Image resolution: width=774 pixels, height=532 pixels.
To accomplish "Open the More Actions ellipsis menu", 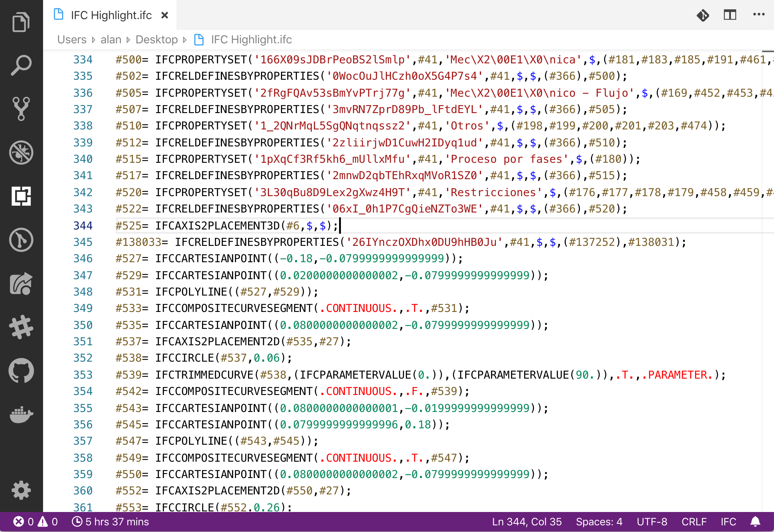I will pyautogui.click(x=759, y=14).
